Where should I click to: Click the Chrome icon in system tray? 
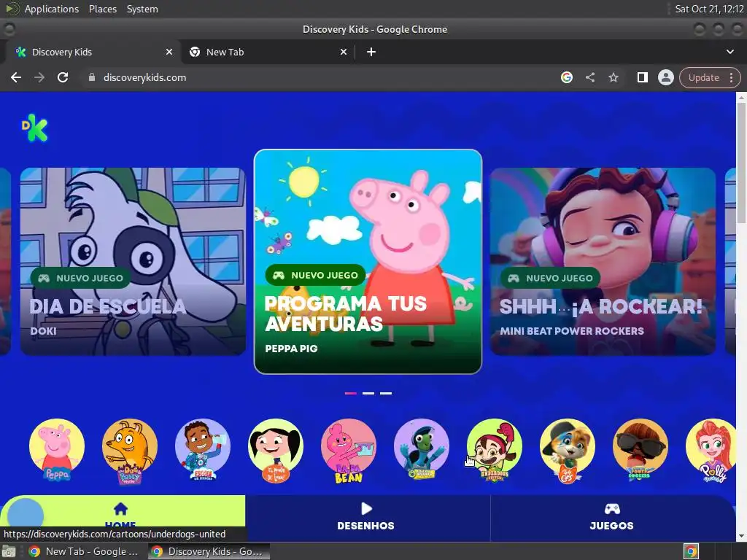click(692, 551)
